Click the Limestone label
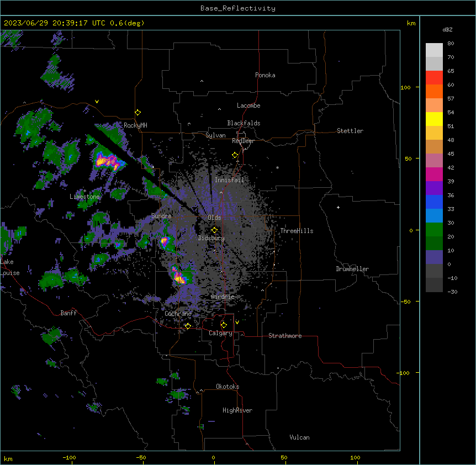 [x=84, y=197]
